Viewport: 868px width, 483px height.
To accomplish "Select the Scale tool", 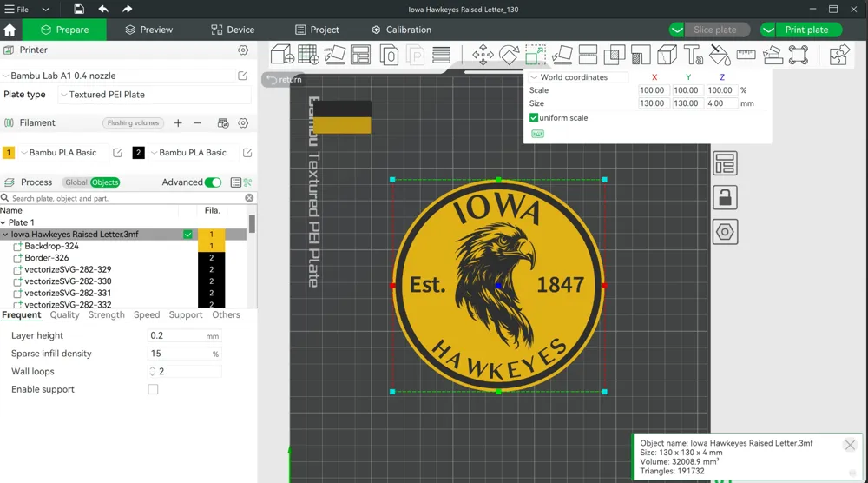I will [x=536, y=56].
